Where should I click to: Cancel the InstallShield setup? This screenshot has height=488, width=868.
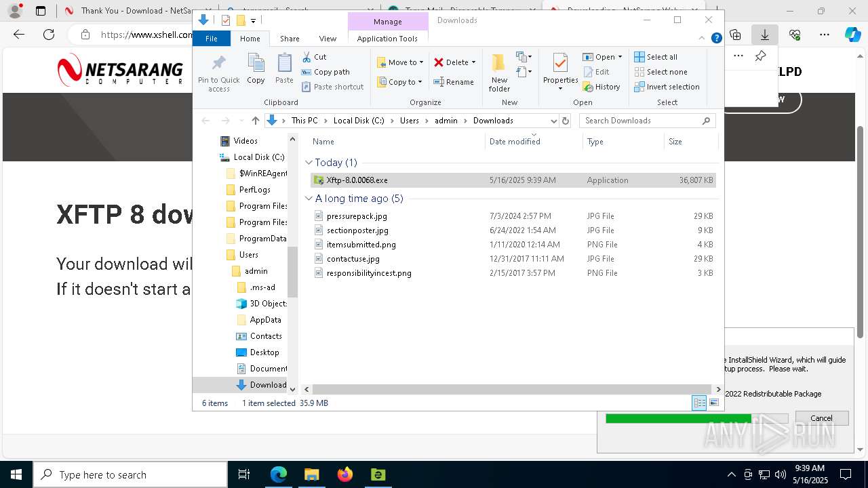click(x=821, y=418)
